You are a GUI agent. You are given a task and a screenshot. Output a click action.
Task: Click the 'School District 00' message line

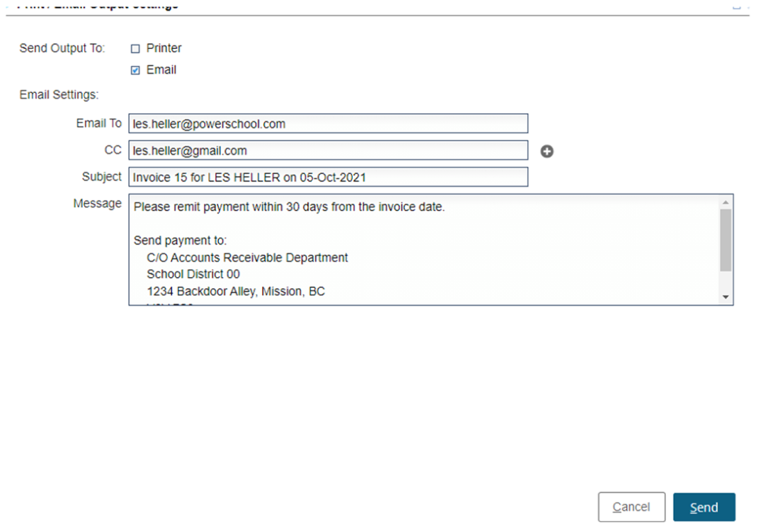[193, 275]
